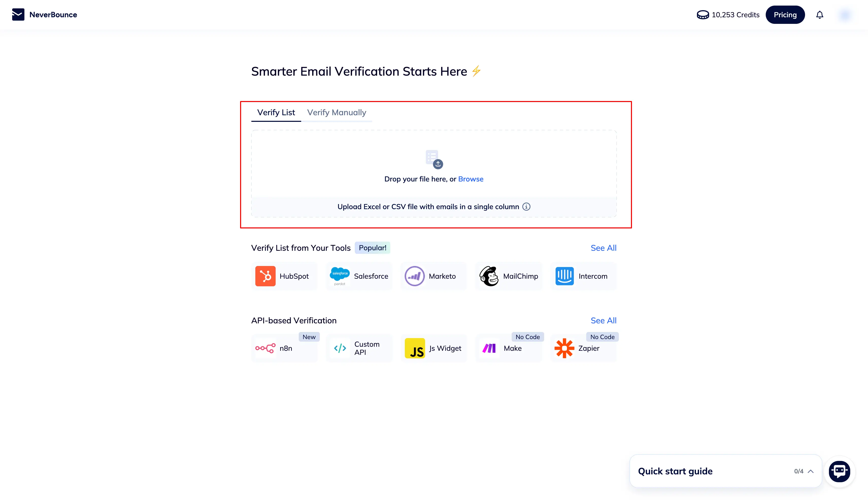Click the Quick start guide title
This screenshot has width=868, height=500.
(x=675, y=472)
